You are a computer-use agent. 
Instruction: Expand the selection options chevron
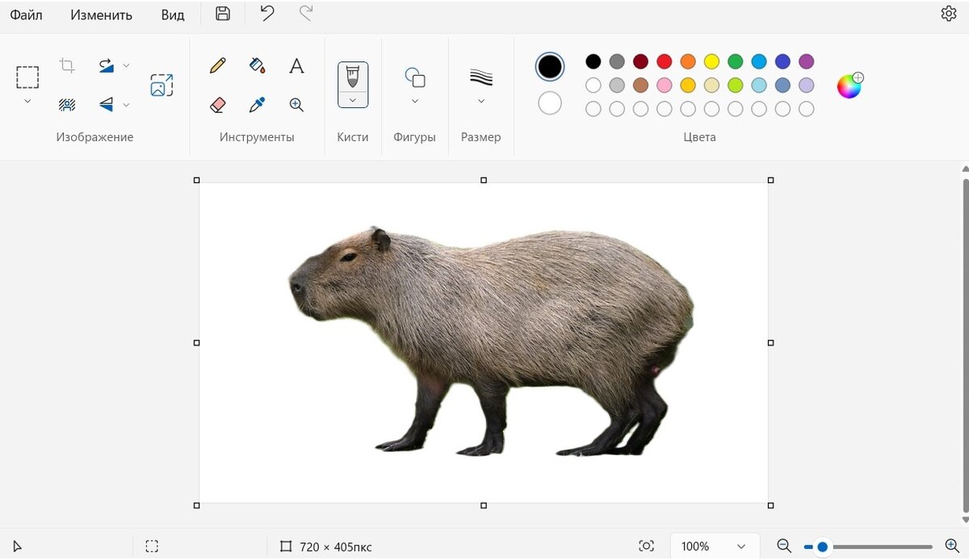(x=27, y=101)
